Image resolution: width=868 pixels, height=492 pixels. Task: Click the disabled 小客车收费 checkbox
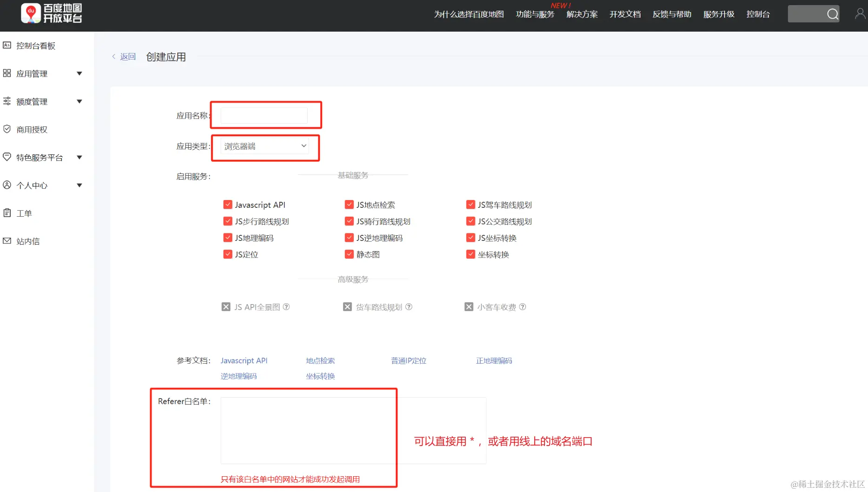click(x=469, y=307)
